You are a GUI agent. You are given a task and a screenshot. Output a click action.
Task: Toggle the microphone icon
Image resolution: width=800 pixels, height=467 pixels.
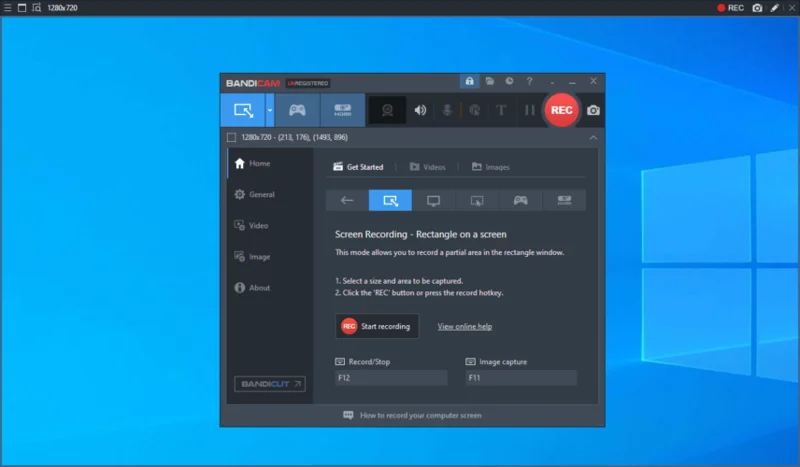tap(447, 110)
